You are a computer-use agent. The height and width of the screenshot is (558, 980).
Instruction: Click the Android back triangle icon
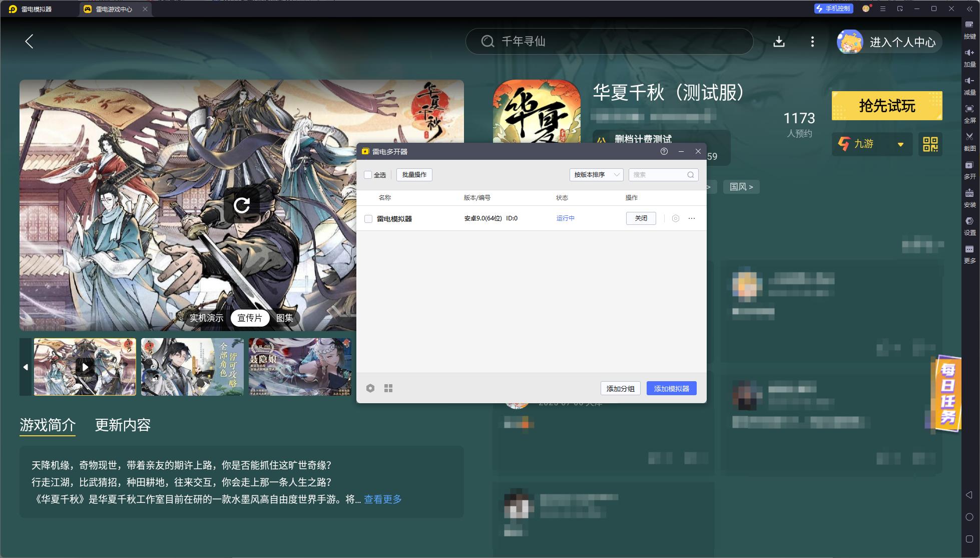click(969, 495)
